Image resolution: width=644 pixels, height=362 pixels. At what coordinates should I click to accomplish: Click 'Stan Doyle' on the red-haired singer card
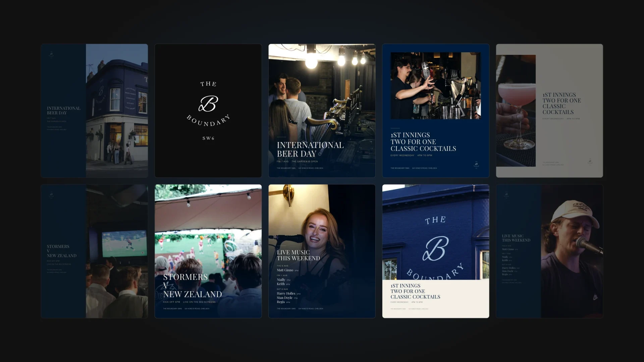pyautogui.click(x=284, y=298)
